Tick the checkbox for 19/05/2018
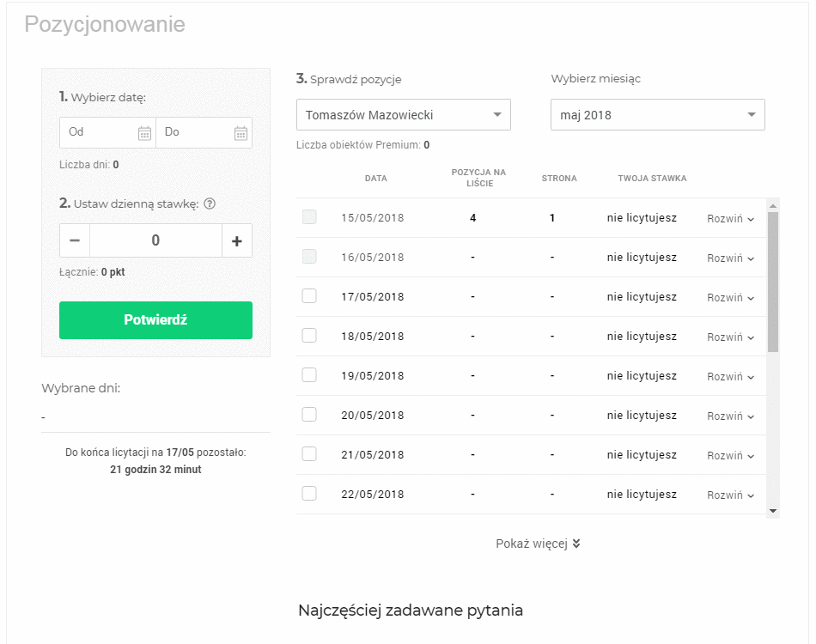The height and width of the screenshot is (644, 816). pyautogui.click(x=309, y=375)
